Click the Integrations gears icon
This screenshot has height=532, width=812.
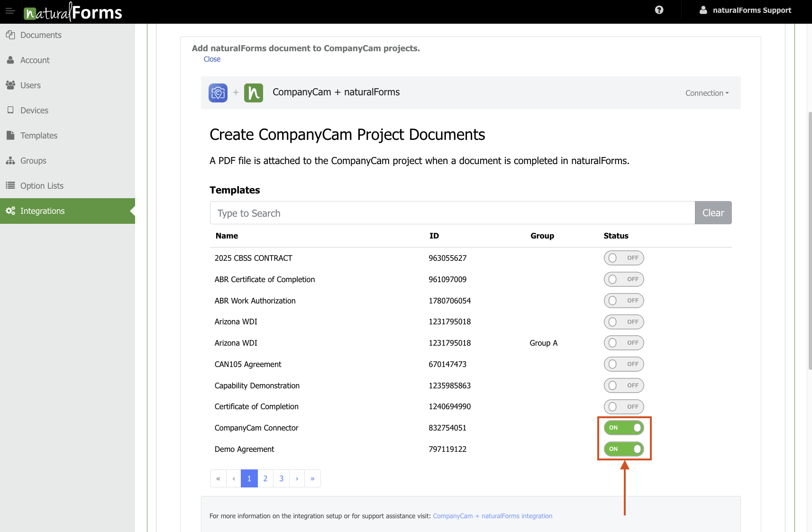point(10,211)
